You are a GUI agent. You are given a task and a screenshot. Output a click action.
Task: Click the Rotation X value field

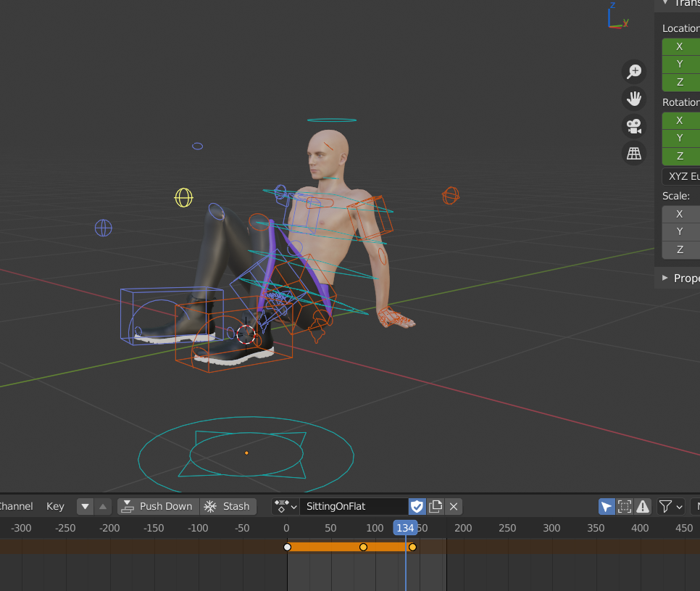pos(681,120)
